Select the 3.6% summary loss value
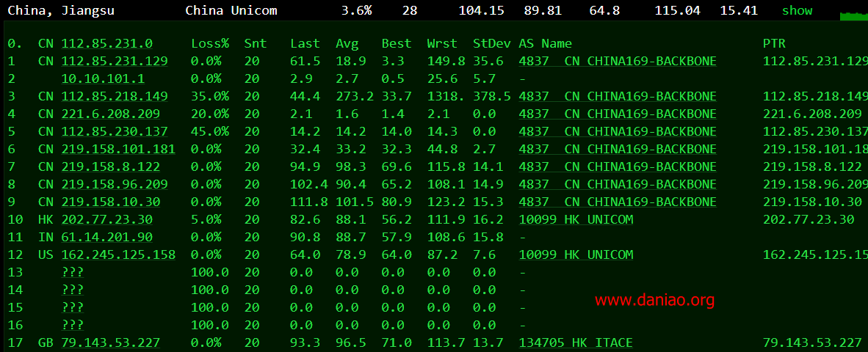 (358, 10)
